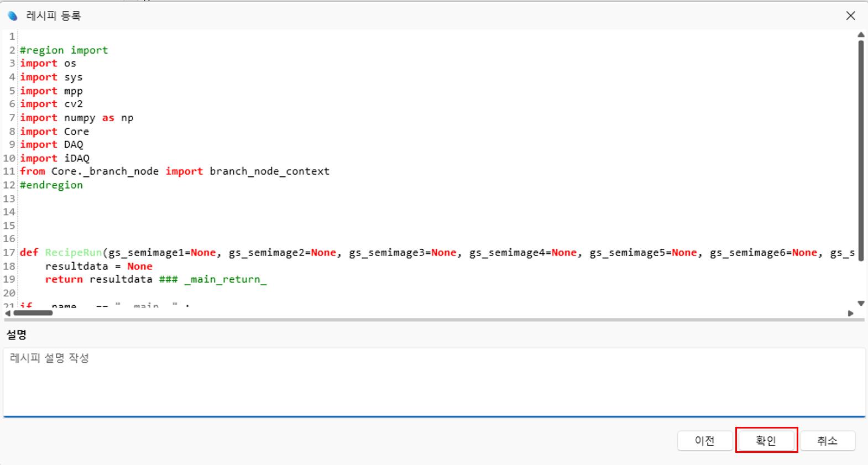
Task: Go back with the 이전 button
Action: click(705, 441)
